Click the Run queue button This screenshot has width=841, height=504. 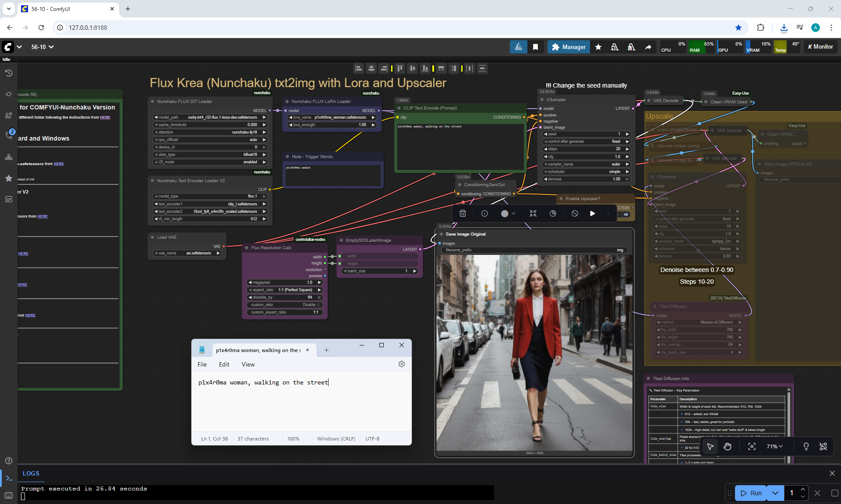(751, 493)
